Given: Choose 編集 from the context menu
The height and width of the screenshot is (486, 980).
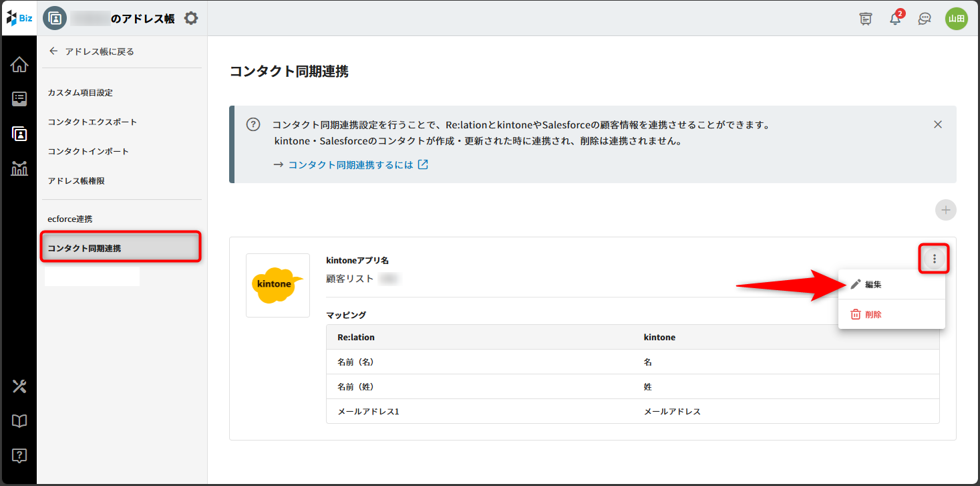Looking at the screenshot, I should [872, 284].
